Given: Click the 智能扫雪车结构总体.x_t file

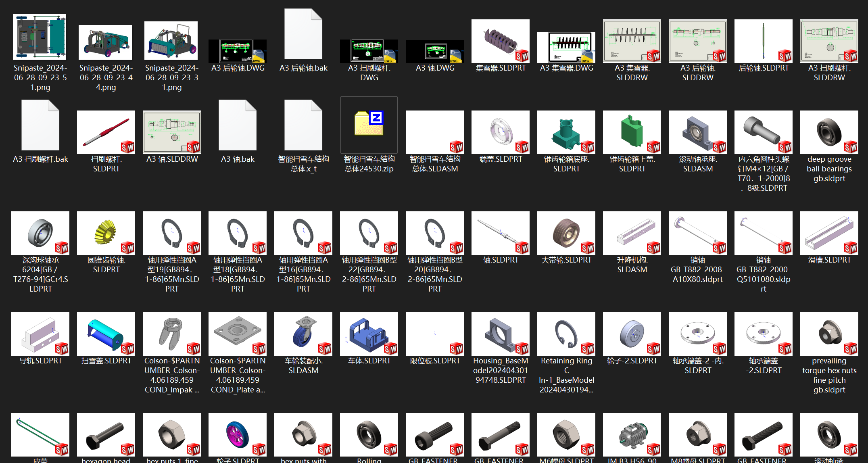Looking at the screenshot, I should coord(303,126).
